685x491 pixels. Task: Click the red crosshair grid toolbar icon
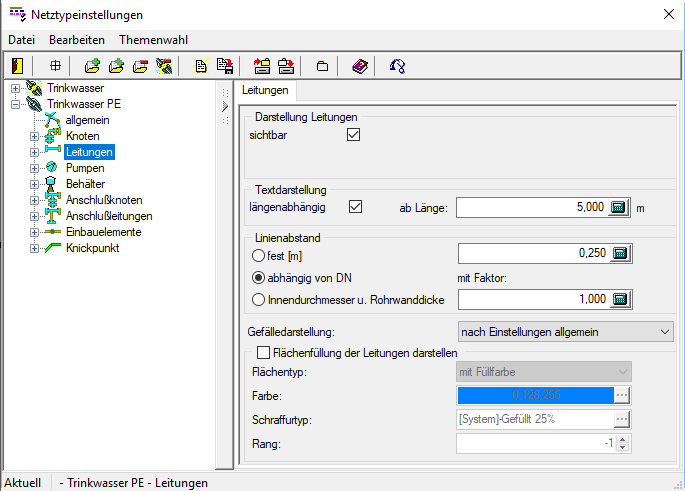[x=55, y=66]
